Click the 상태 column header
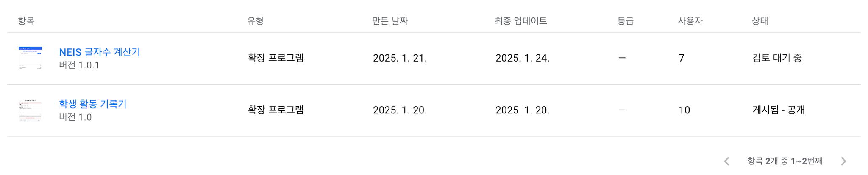The image size is (868, 175). point(760,21)
